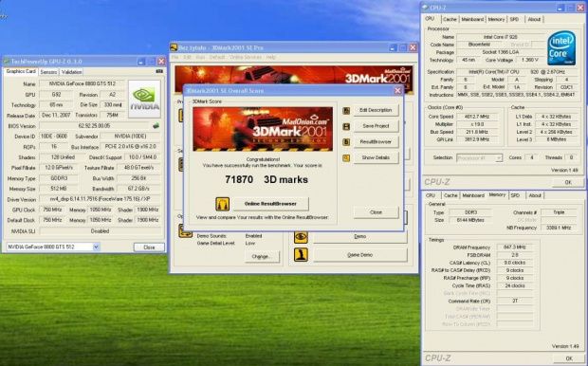The width and height of the screenshot is (588, 366).
Task: Open the About tab in lower CPU-Z
Action: [535, 195]
